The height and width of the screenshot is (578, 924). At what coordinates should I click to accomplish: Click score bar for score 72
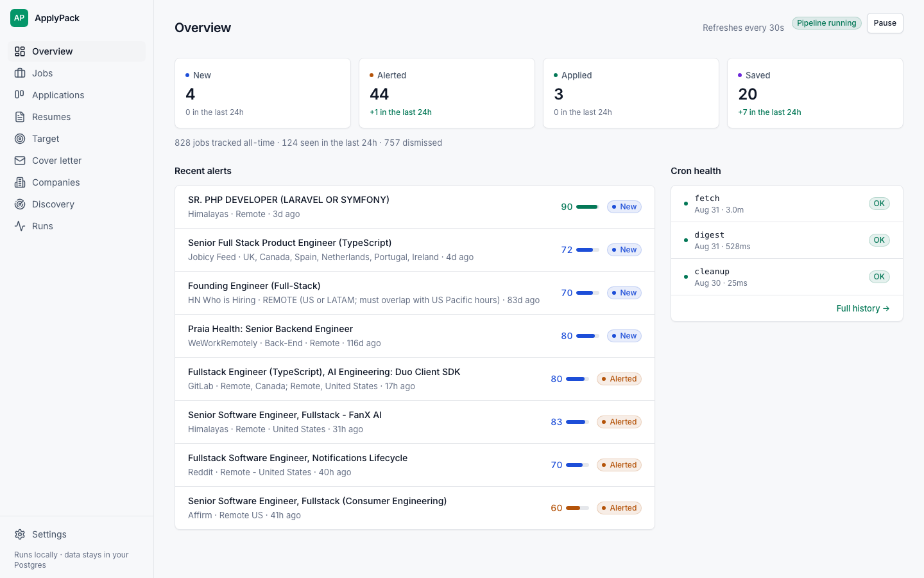(588, 250)
